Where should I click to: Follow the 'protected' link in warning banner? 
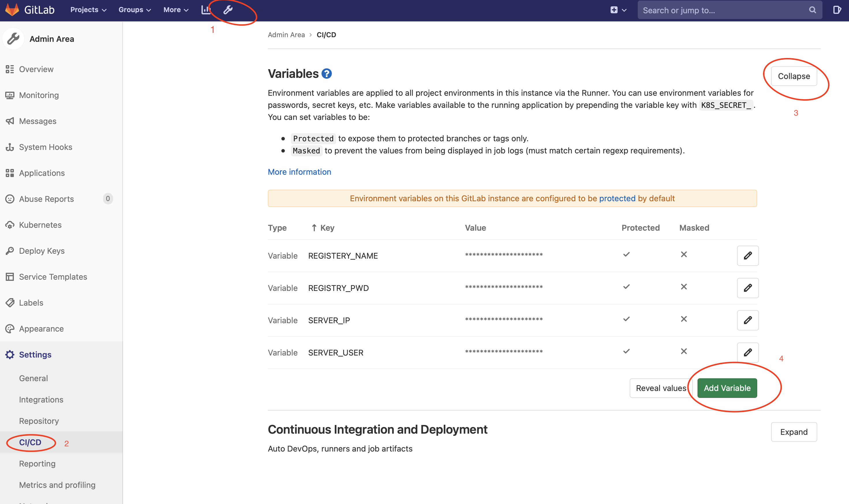[x=617, y=198]
